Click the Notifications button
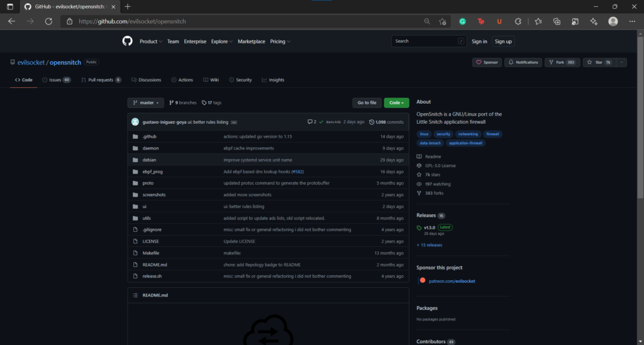This screenshot has height=345, width=644. [x=523, y=62]
